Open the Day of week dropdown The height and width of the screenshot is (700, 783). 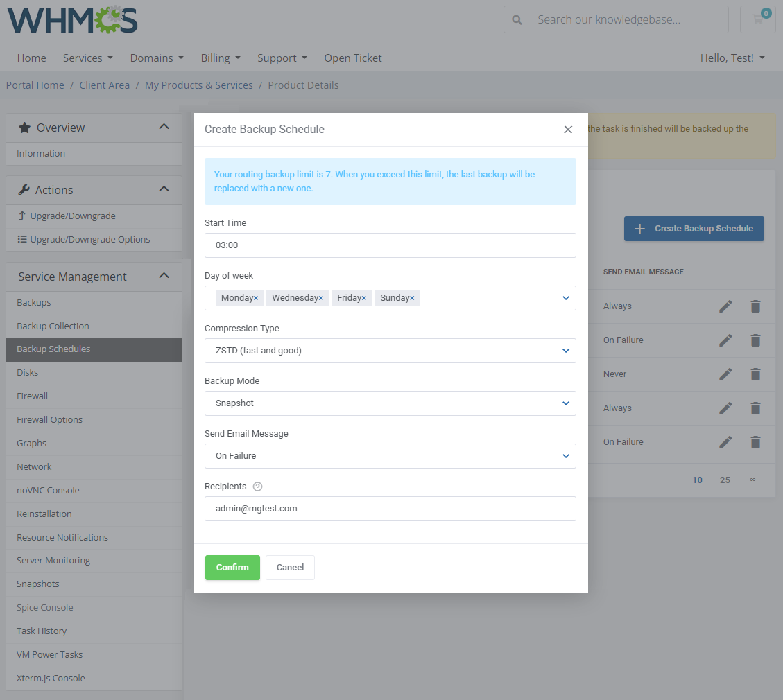(566, 298)
